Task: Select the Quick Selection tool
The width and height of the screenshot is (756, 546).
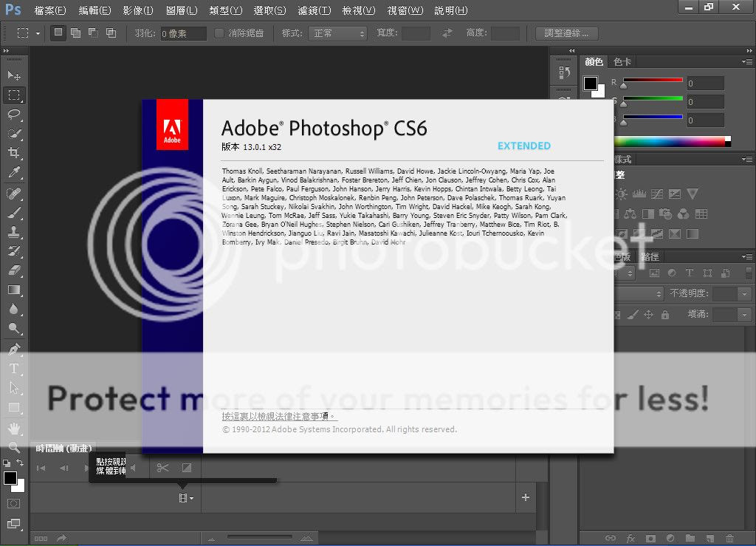Action: point(14,134)
